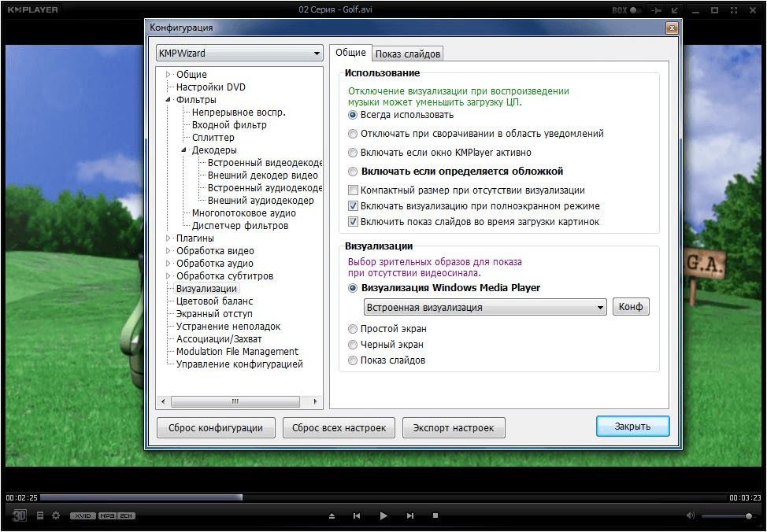Screen dimensions: 767x532
Task: Click 'Сброс конфигурации' button
Action: tap(216, 428)
